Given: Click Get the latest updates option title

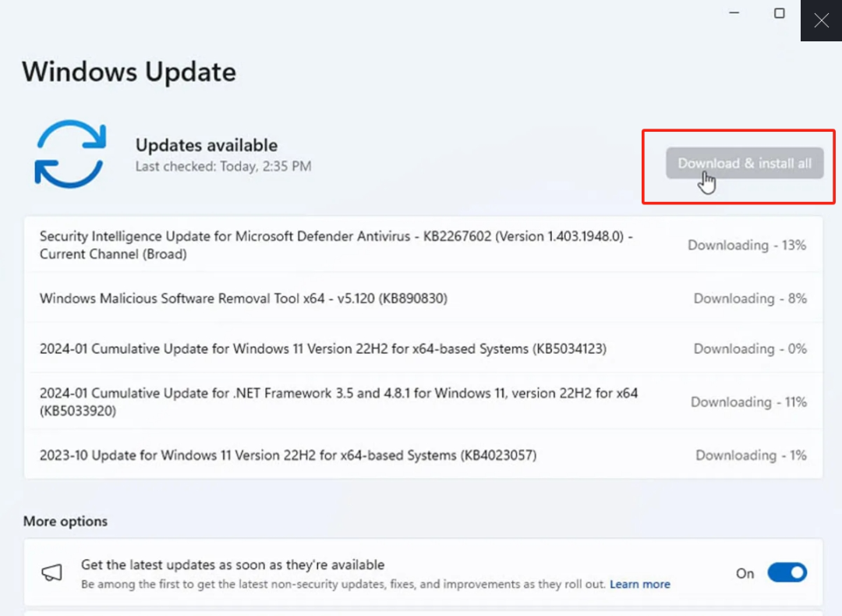Looking at the screenshot, I should coord(232,565).
